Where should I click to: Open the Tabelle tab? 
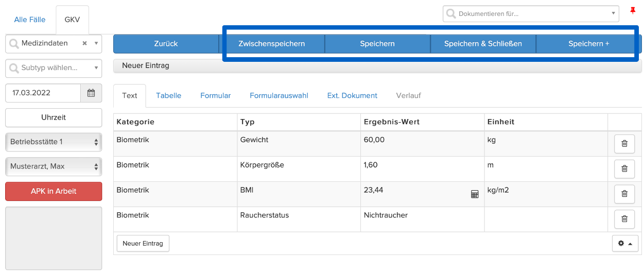(x=169, y=95)
